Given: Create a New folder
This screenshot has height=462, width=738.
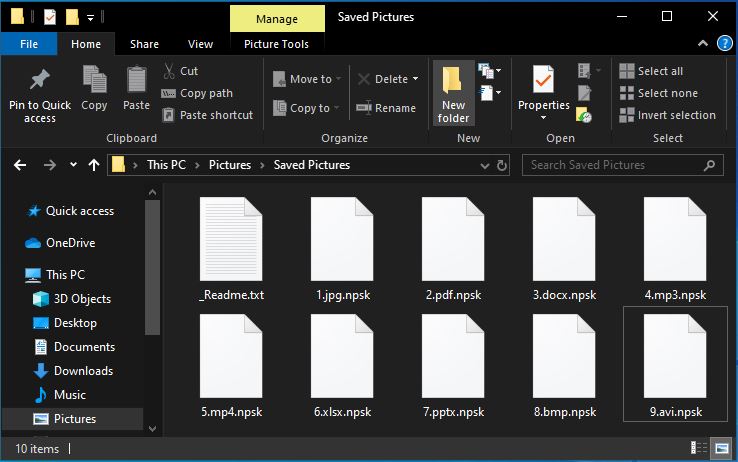Looking at the screenshot, I should tap(453, 94).
